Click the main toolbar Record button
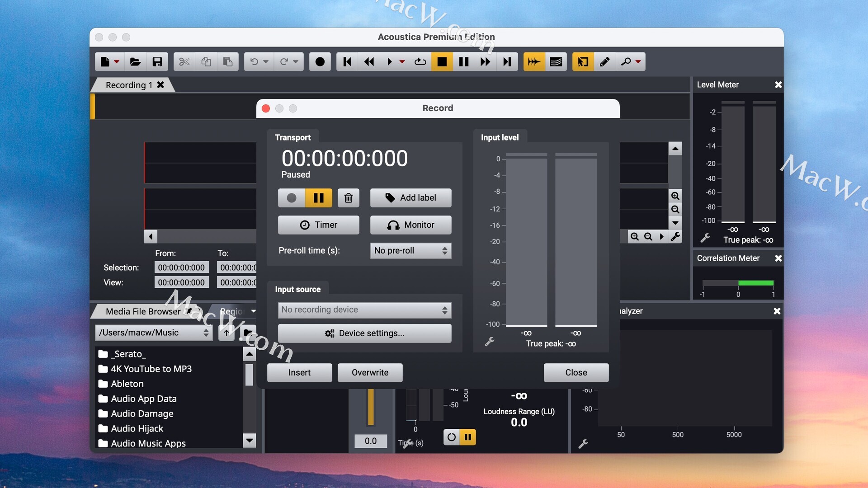This screenshot has height=488, width=868. point(320,62)
